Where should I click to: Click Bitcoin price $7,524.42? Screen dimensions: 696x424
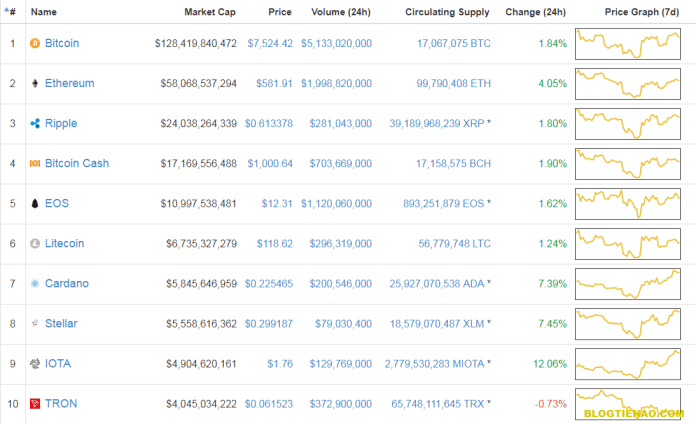point(270,44)
